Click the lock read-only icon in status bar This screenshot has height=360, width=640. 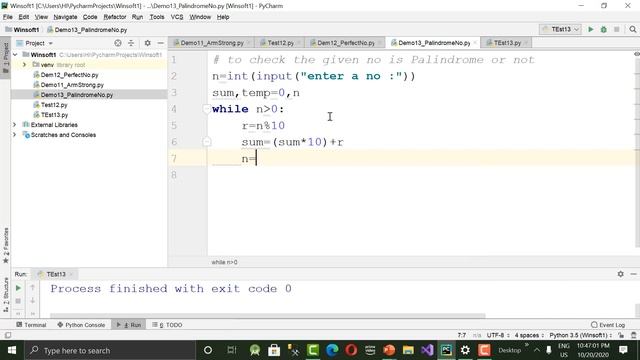pos(621,335)
